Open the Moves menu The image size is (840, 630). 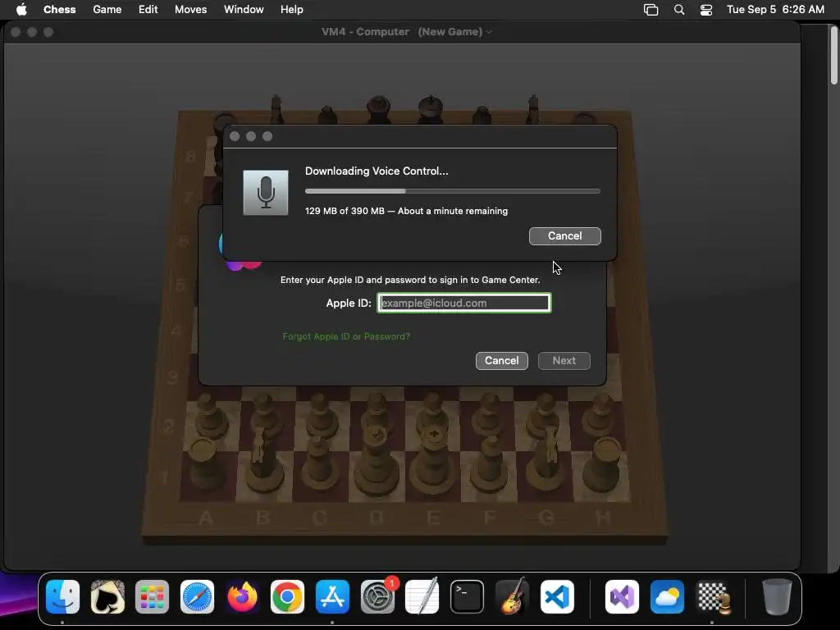[190, 9]
